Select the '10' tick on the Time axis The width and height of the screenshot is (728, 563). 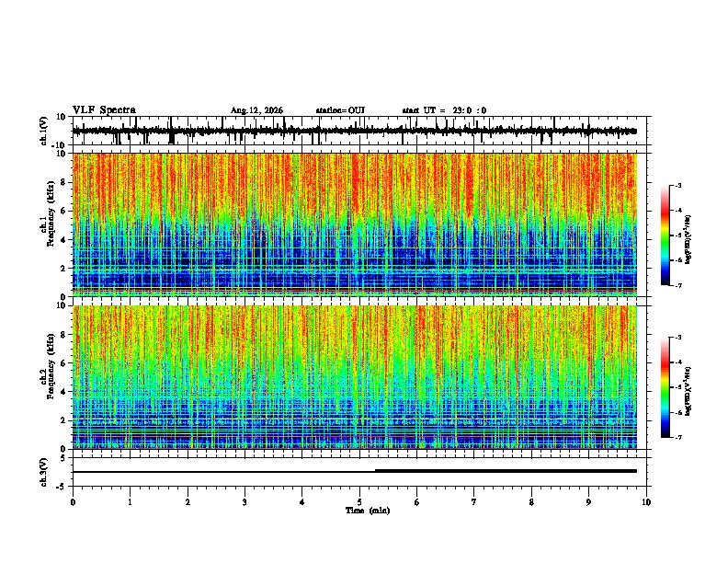click(x=646, y=502)
